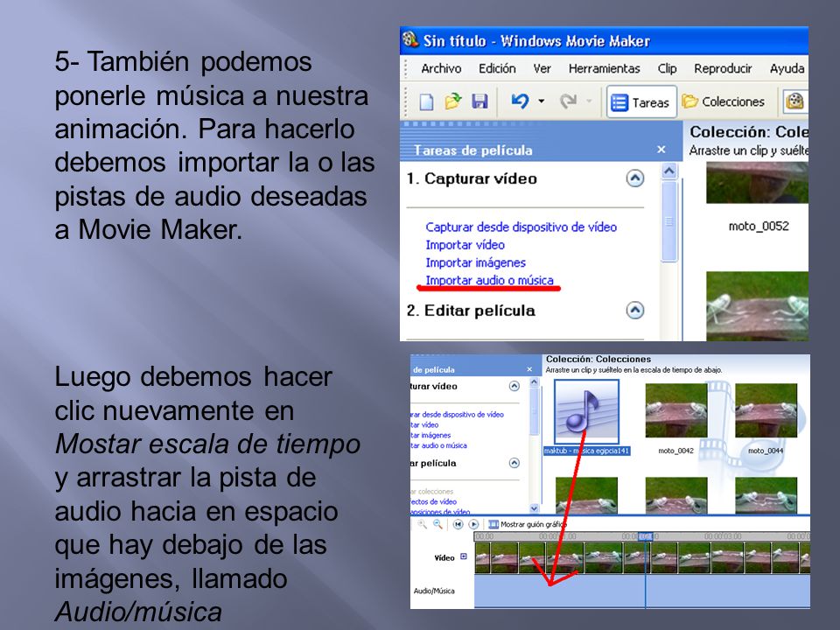Screen dimensions: 840x630
Task: Toggle the Tareas pane button
Action: click(641, 101)
